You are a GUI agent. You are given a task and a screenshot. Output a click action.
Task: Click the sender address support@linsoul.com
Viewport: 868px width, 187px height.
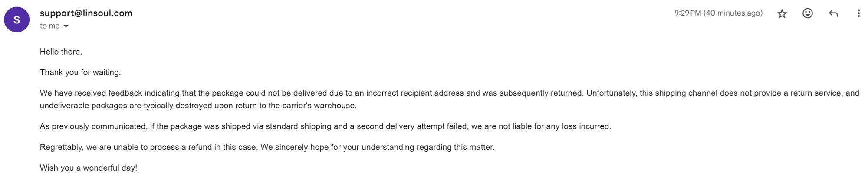coord(86,13)
